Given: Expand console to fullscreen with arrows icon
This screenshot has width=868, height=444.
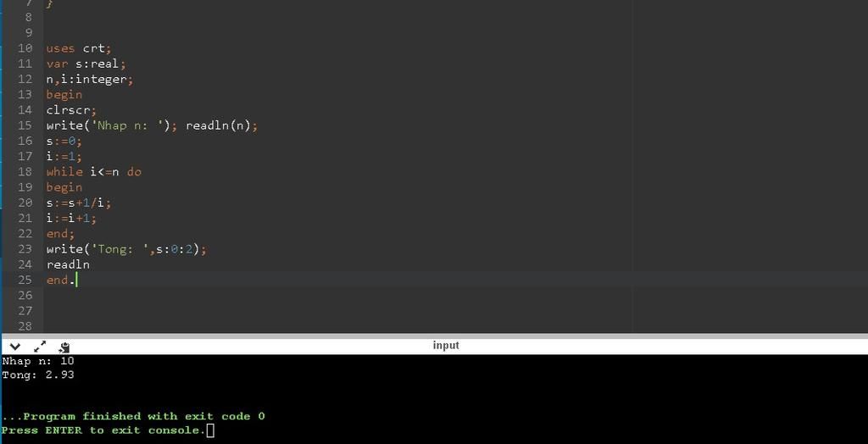Looking at the screenshot, I should click(40, 347).
